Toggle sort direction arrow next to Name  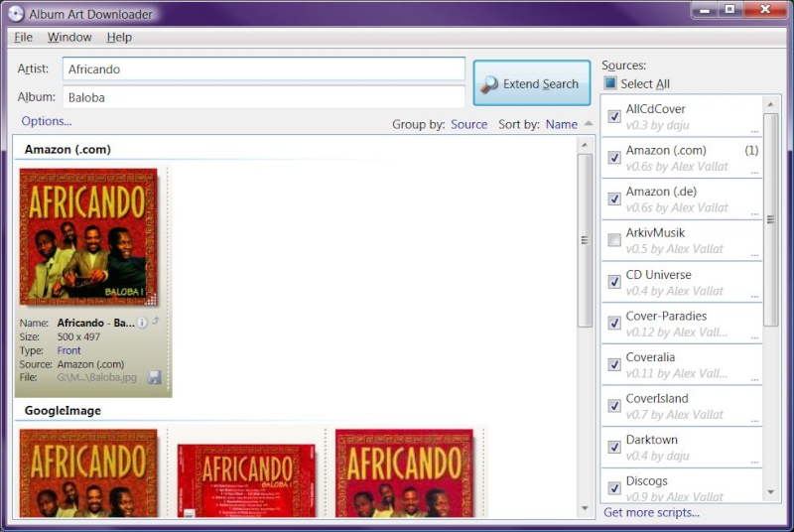click(x=589, y=123)
